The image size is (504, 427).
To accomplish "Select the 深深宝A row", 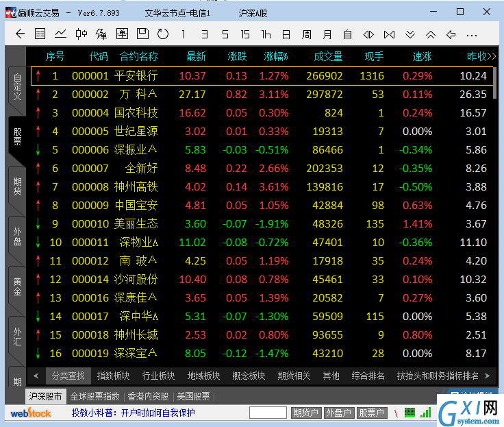I will pos(262,353).
